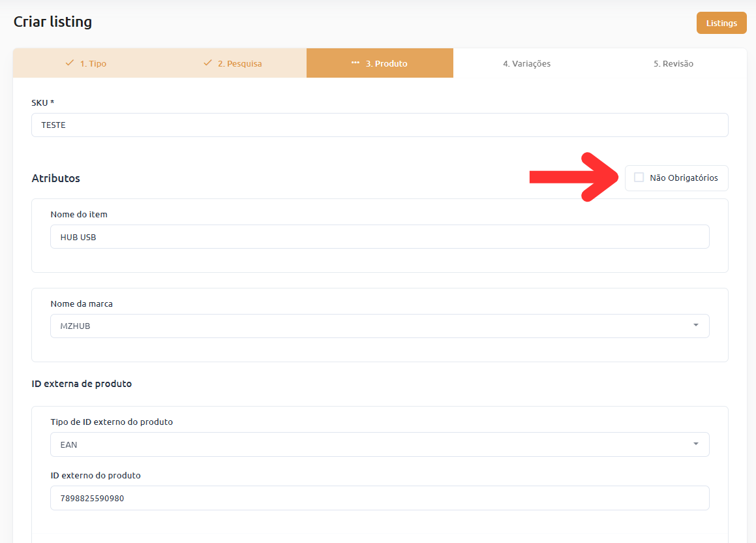The image size is (756, 543).
Task: Click the caret arrow in Tipo de ID externo
Action: pos(695,444)
